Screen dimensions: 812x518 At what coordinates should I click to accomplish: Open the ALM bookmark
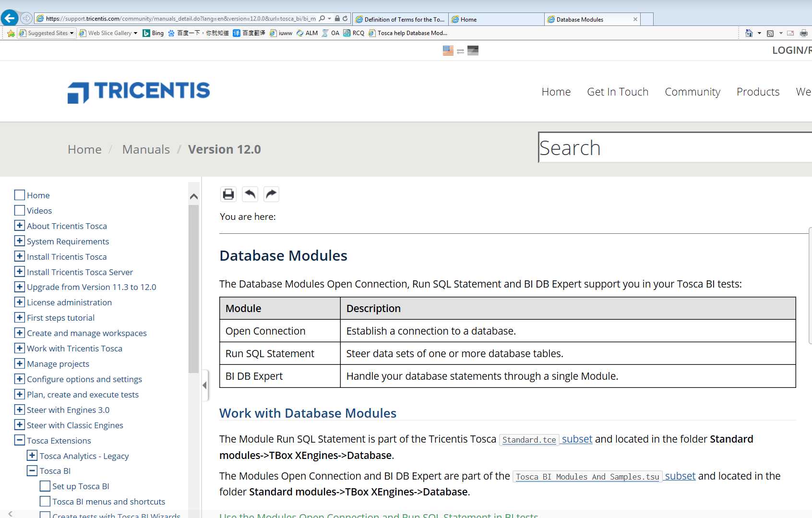(x=307, y=33)
